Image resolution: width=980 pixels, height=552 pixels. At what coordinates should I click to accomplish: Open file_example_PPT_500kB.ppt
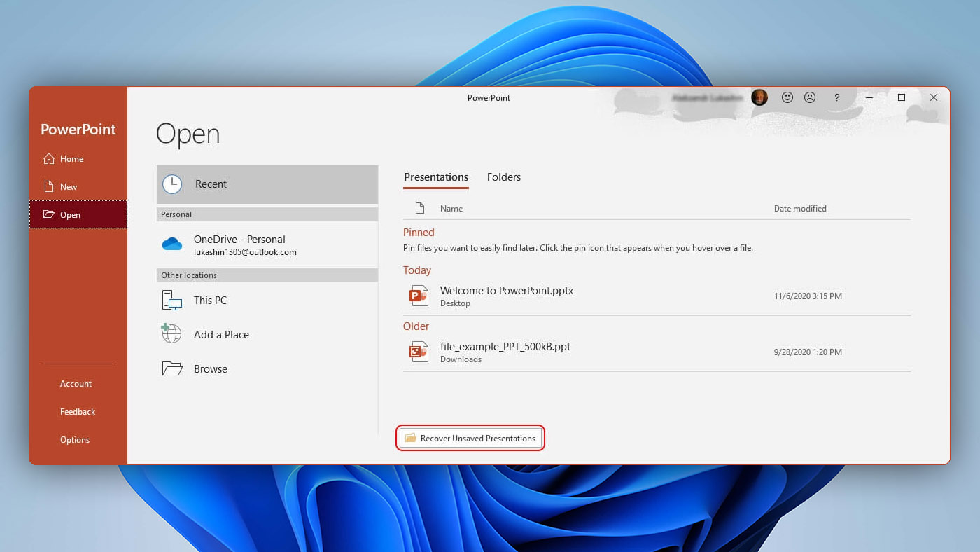(657, 352)
